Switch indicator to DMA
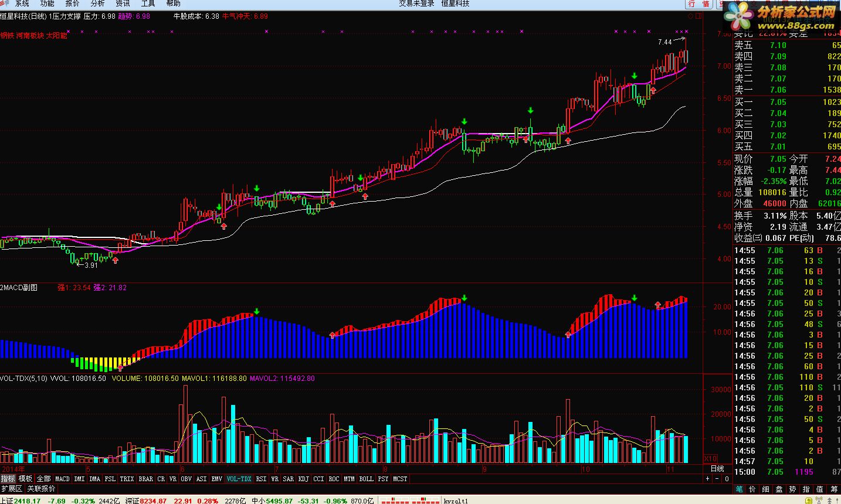The width and height of the screenshot is (841, 504). 95,479
